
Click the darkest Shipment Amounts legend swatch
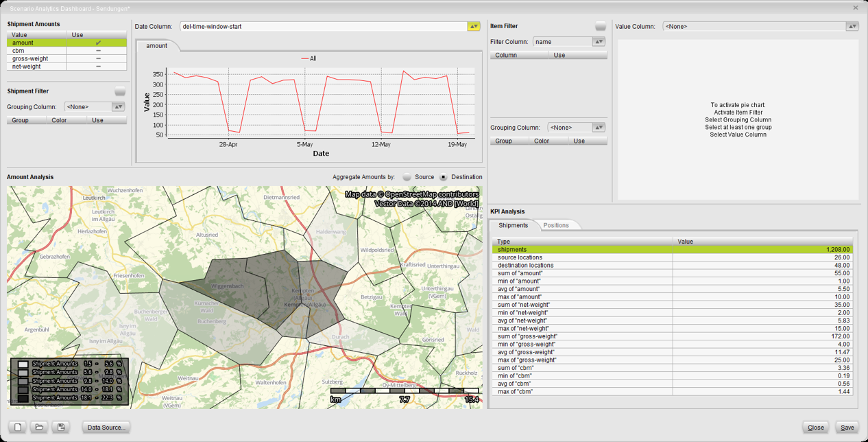point(23,398)
